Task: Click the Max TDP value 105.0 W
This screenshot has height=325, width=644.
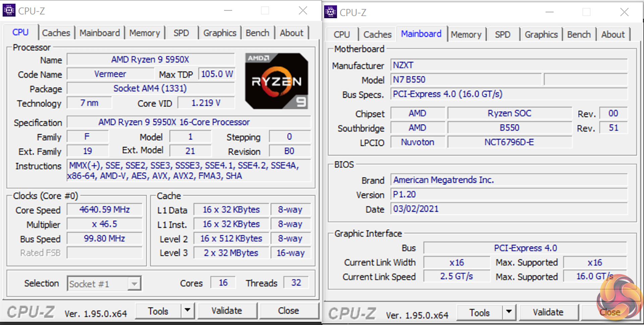Action: pyautogui.click(x=217, y=74)
